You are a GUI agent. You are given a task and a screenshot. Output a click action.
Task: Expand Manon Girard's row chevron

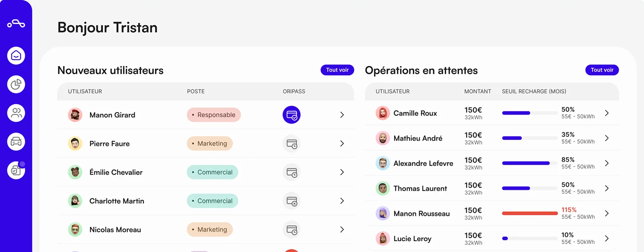click(x=342, y=115)
